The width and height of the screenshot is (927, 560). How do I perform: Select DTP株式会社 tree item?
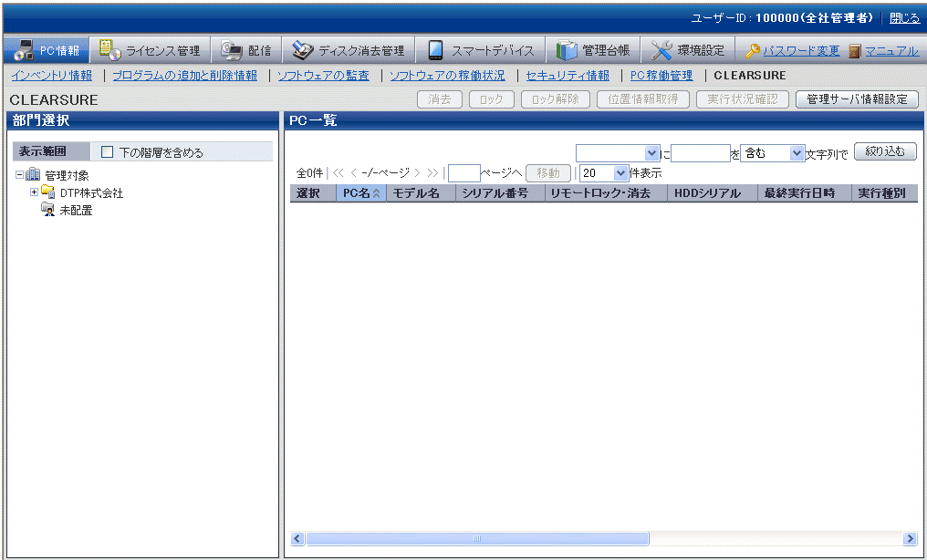pos(91,192)
